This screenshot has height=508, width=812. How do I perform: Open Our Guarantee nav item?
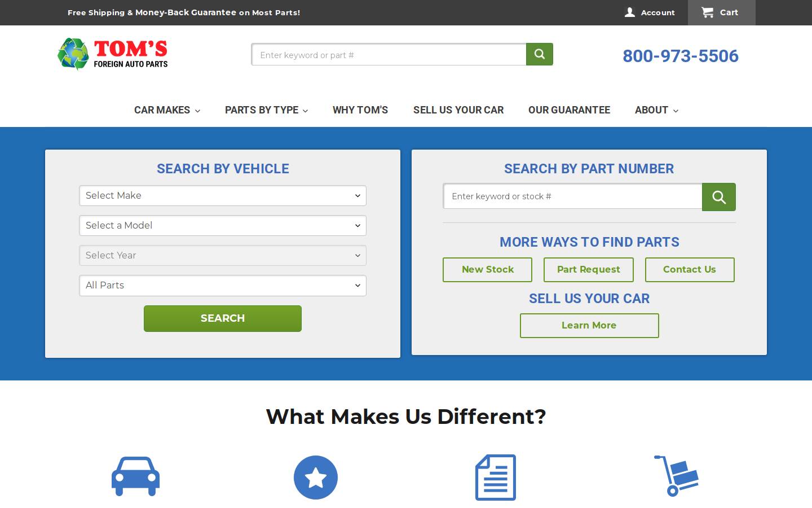point(569,110)
